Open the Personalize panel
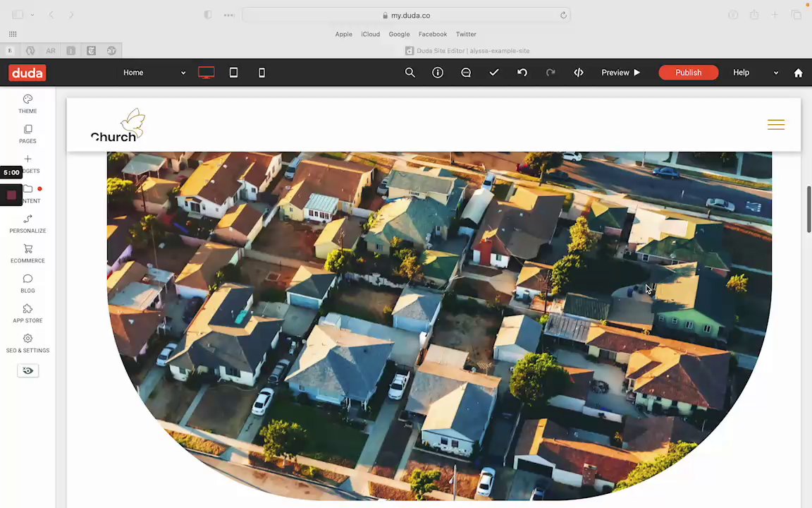This screenshot has width=812, height=508. (x=27, y=224)
